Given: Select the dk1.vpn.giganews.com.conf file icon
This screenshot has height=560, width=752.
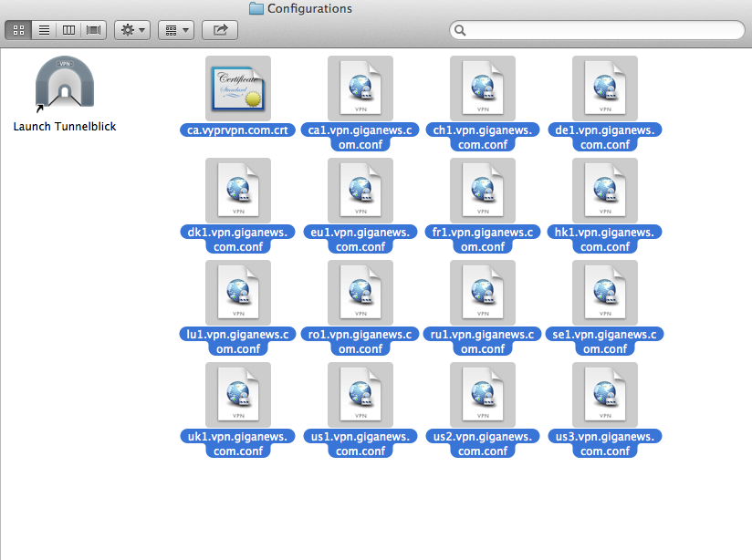Looking at the screenshot, I should point(238,191).
